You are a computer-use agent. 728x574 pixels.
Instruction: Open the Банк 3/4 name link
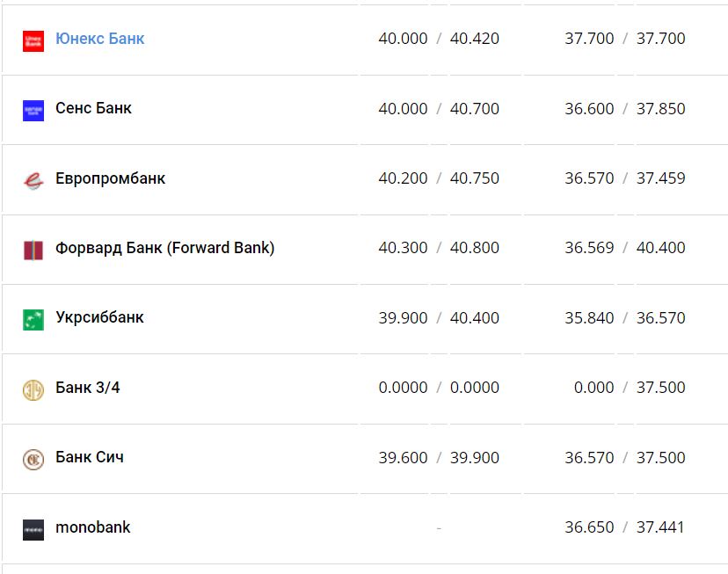click(87, 387)
